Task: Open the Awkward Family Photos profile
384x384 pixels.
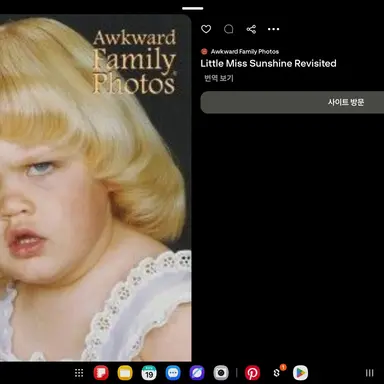Action: [x=240, y=51]
